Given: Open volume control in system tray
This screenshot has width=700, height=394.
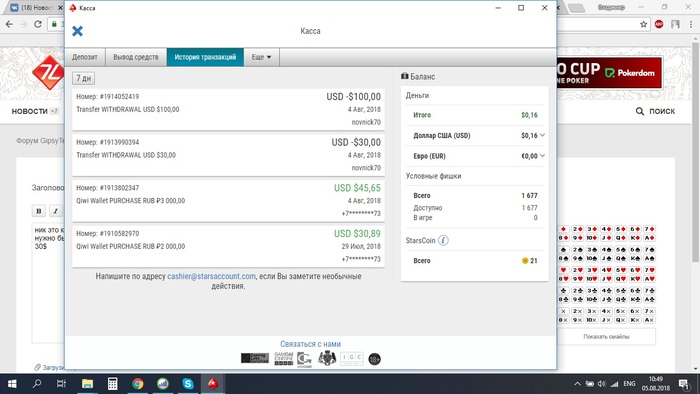Looking at the screenshot, I should pyautogui.click(x=602, y=384).
